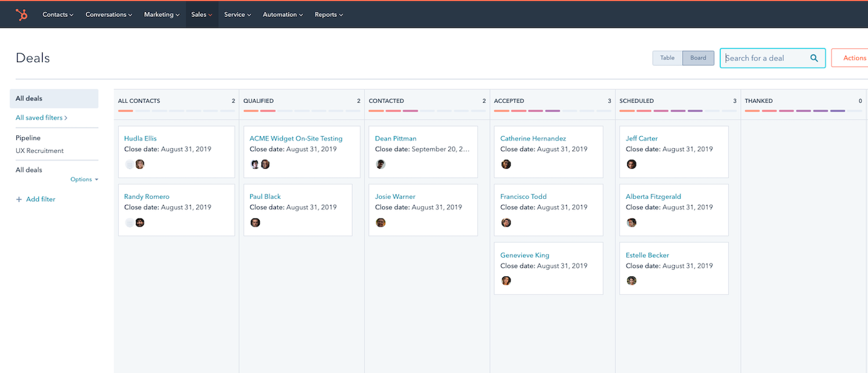This screenshot has height=373, width=868.
Task: Switch to Board view
Action: [x=698, y=58]
